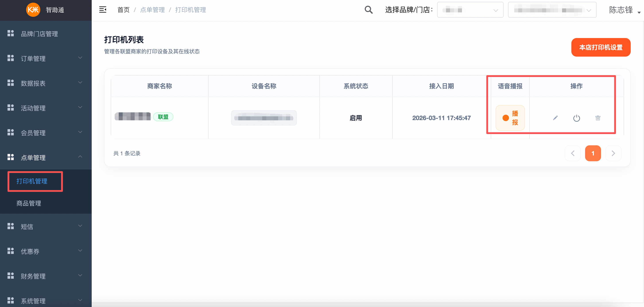The height and width of the screenshot is (307, 644).
Task: Collapse the 点单管理 menu chevron
Action: (80, 157)
